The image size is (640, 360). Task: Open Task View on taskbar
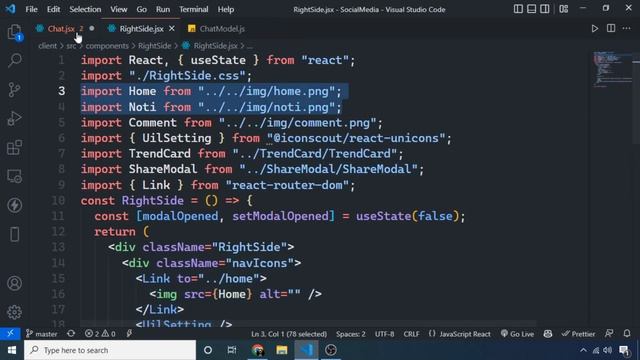coord(232,350)
